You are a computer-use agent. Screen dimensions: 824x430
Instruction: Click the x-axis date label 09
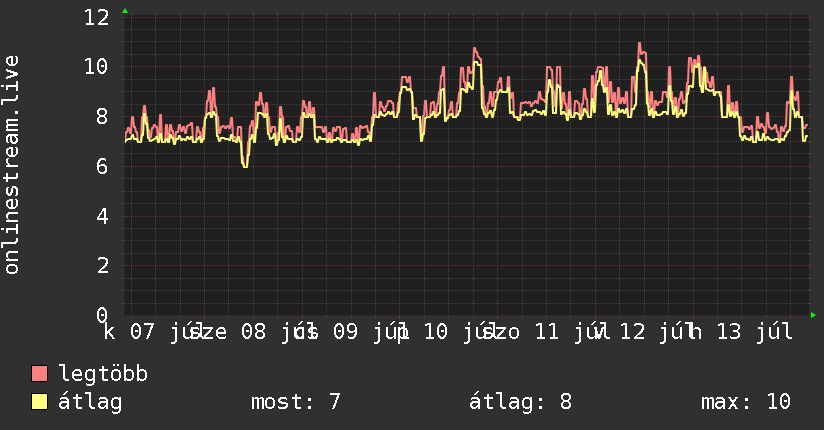tap(345, 332)
